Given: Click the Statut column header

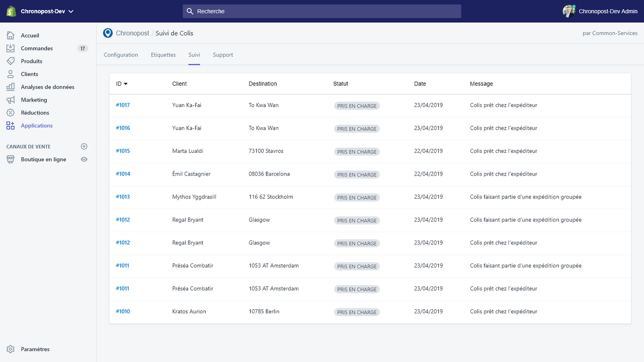Looking at the screenshot, I should point(341,84).
